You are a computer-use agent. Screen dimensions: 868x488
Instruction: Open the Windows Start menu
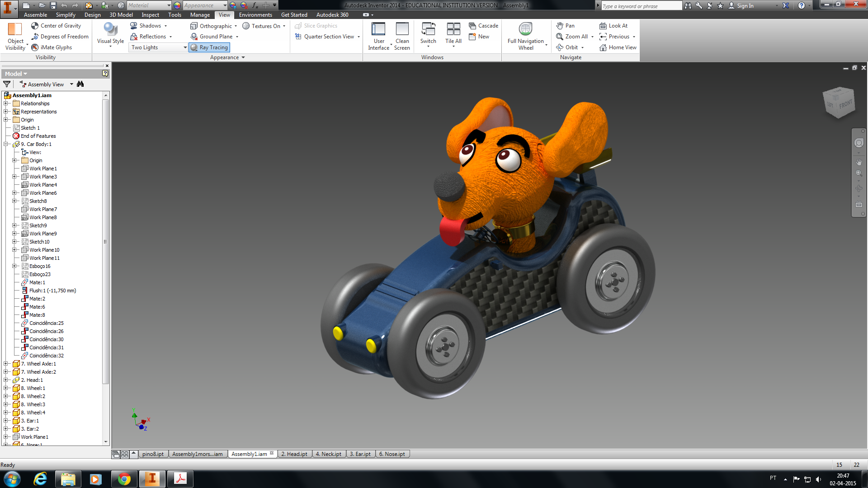tap(12, 479)
